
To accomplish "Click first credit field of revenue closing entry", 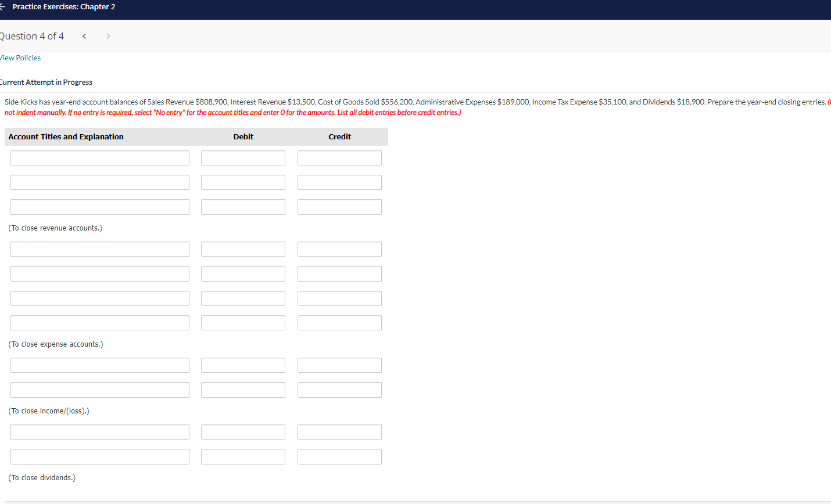I will point(339,158).
